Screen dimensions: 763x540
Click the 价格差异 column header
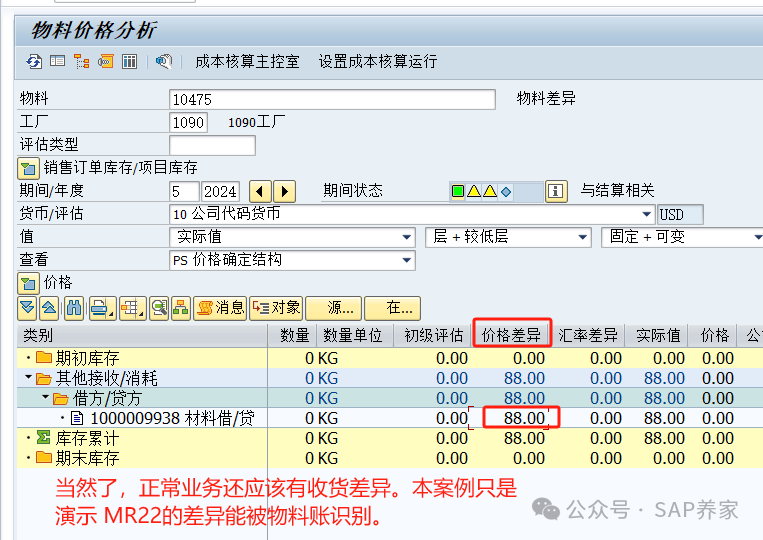511,335
